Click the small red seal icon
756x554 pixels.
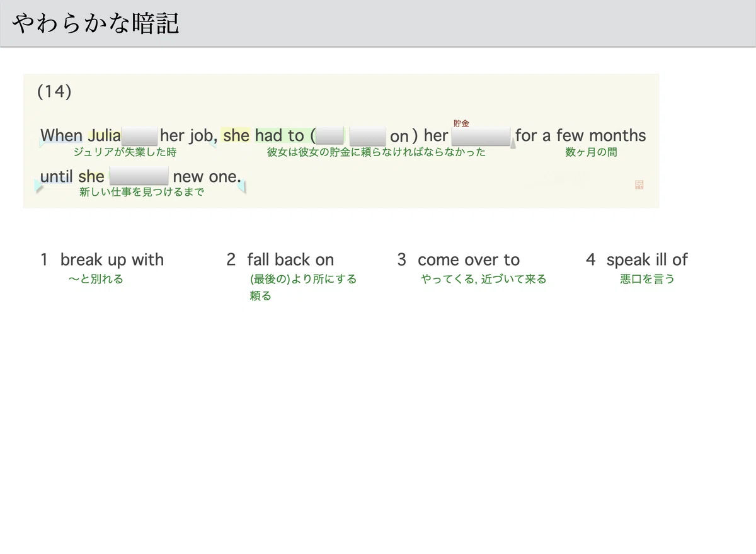tap(639, 184)
